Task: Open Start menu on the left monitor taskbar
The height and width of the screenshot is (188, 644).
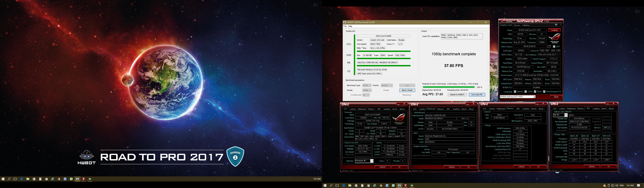Action: click(x=3, y=179)
